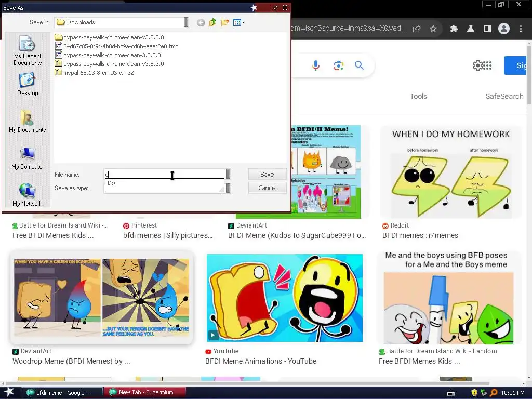This screenshot has width=532, height=399.
Task: Open the WHEN I DO MY HOMEWORK meme thumbnail
Action: coord(450,172)
